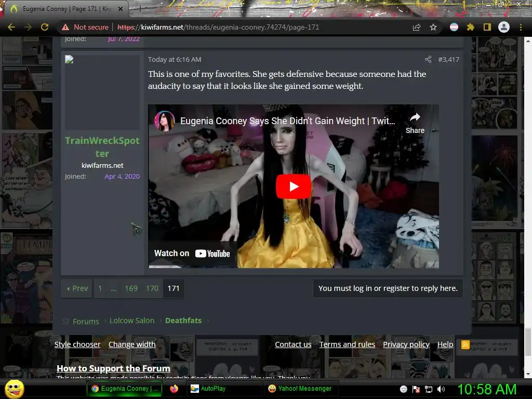Click the Change width link
The width and height of the screenshot is (532, 399).
tap(132, 344)
